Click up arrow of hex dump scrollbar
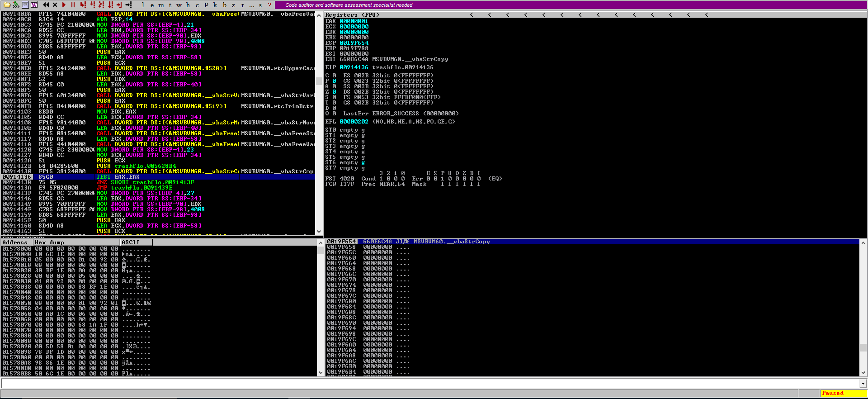The height and width of the screenshot is (399, 868). [x=321, y=243]
